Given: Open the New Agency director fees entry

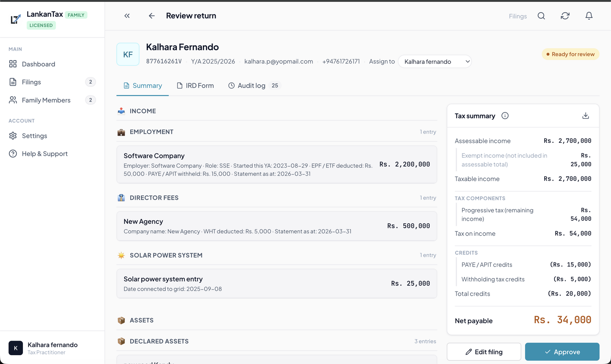Looking at the screenshot, I should [x=276, y=226].
